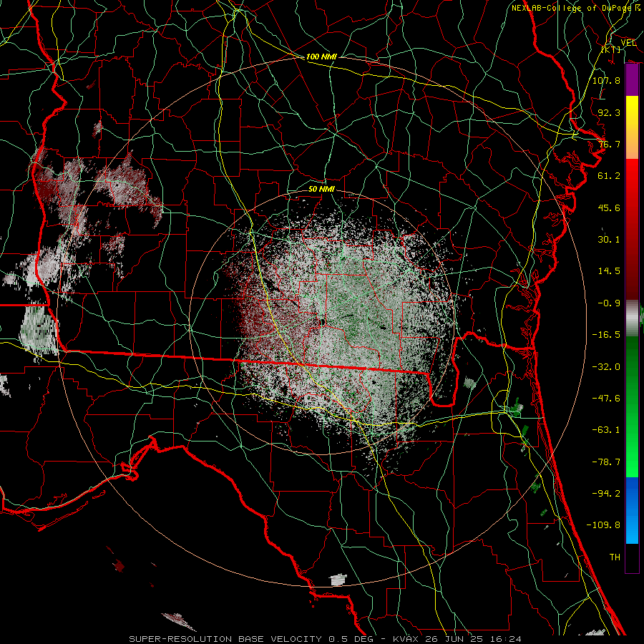Click the -109.8 velocity scale value
This screenshot has height=644, width=644.
pyautogui.click(x=603, y=525)
